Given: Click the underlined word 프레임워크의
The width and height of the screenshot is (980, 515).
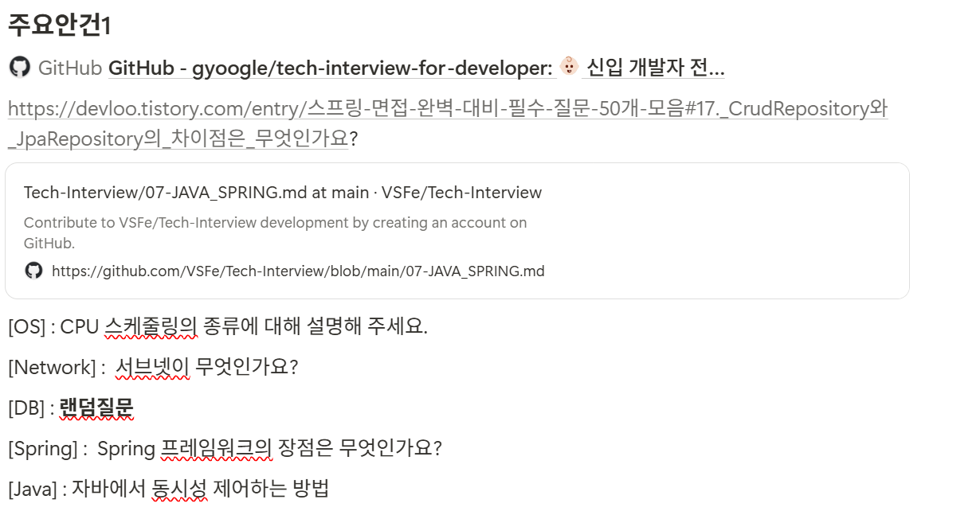Looking at the screenshot, I should (217, 448).
